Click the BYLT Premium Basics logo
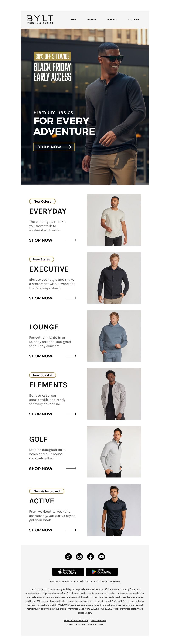This screenshot has width=170, height=644. pos(40,20)
